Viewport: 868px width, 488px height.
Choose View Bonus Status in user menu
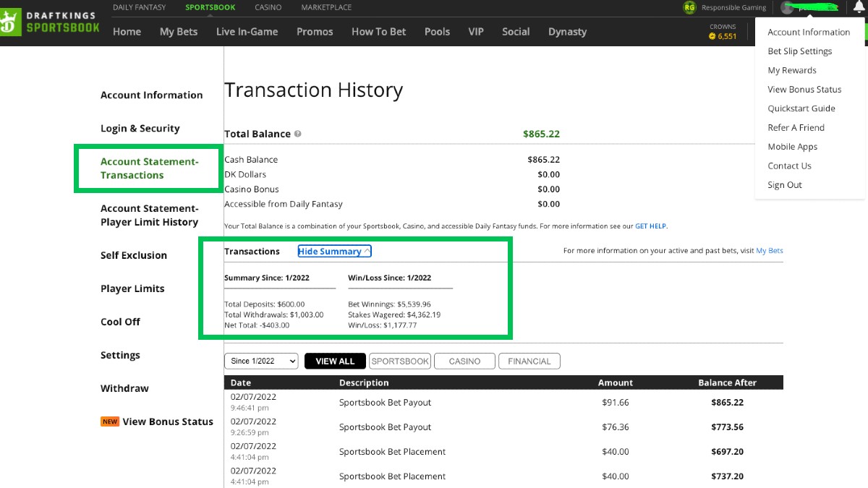(804, 90)
